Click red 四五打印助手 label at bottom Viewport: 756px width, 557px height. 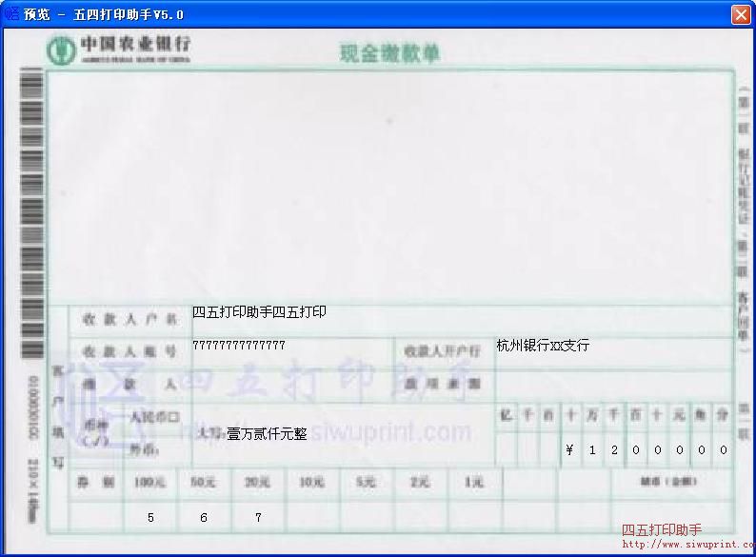[662, 530]
